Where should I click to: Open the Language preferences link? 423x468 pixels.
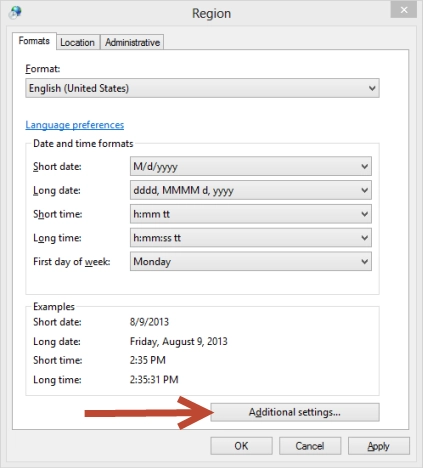75,125
